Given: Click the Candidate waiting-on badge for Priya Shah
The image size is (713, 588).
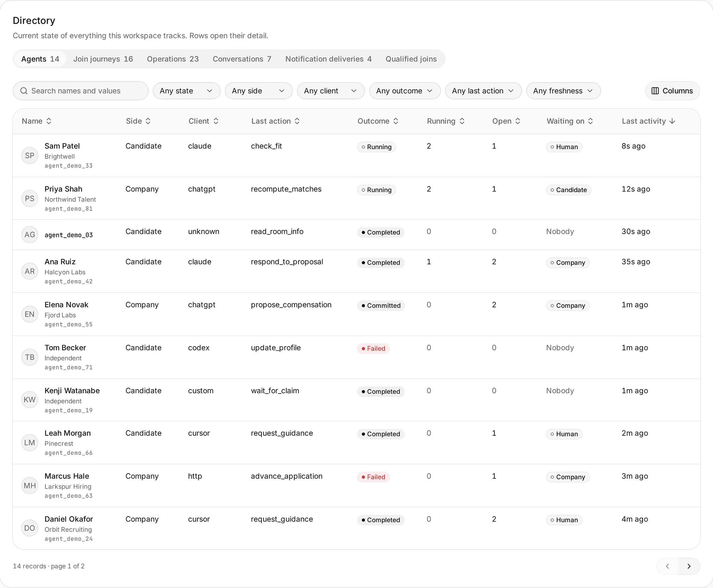Looking at the screenshot, I should coord(568,190).
